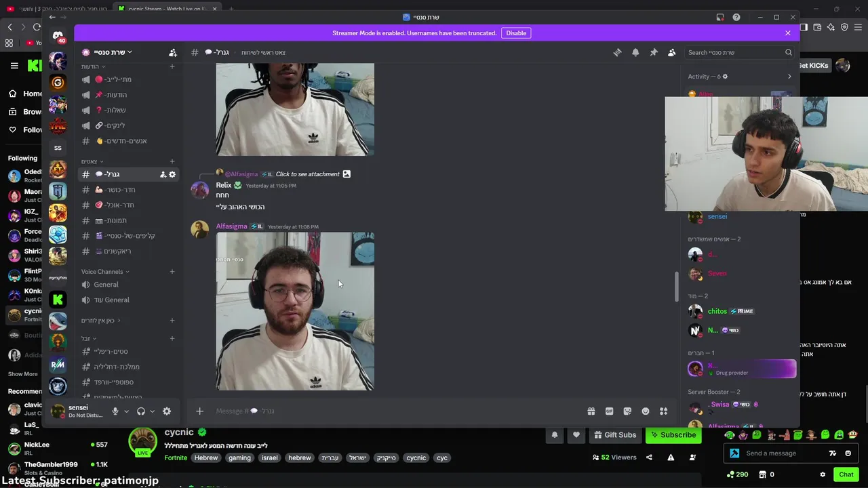Open the emoji picker in Discord message bar

pos(646,411)
